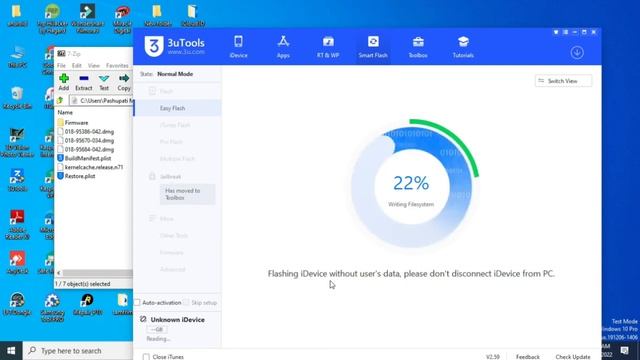Select the New folder desktop icon
The image size is (640, 360).
[157, 16]
